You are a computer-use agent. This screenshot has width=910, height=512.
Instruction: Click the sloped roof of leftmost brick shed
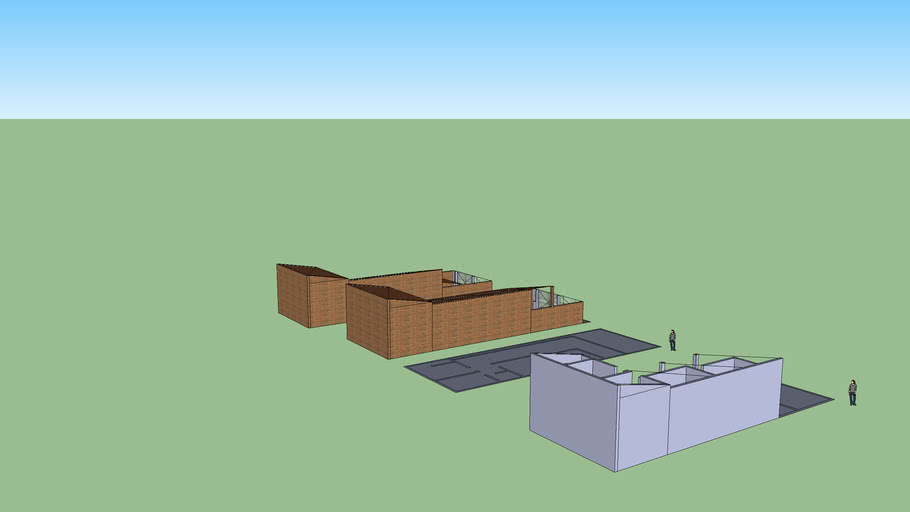click(x=310, y=271)
